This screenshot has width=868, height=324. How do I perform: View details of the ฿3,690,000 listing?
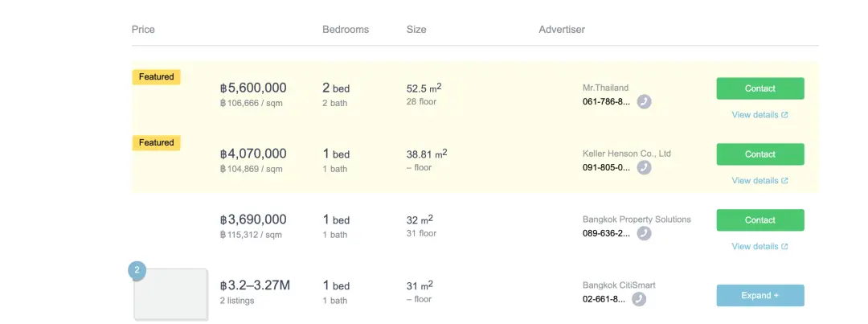(759, 247)
